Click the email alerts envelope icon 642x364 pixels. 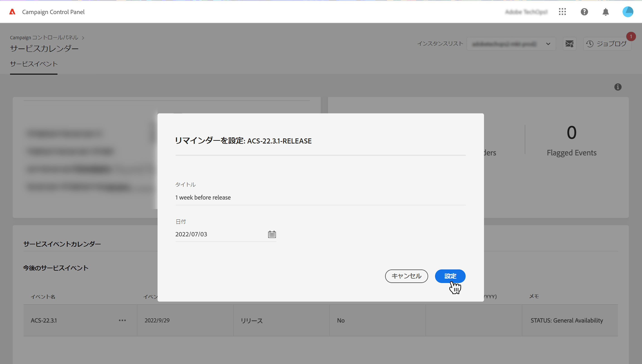click(x=569, y=44)
